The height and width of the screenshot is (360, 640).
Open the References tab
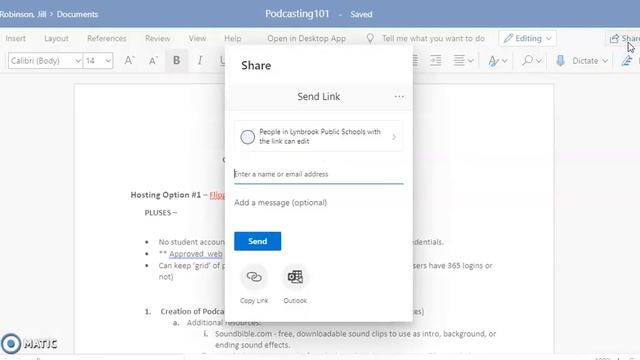[x=107, y=38]
